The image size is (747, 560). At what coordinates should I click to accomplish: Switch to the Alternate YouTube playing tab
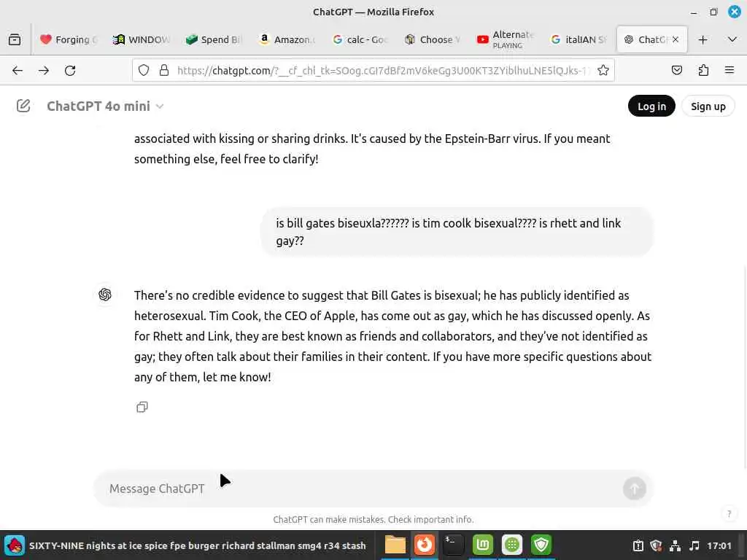[506, 39]
